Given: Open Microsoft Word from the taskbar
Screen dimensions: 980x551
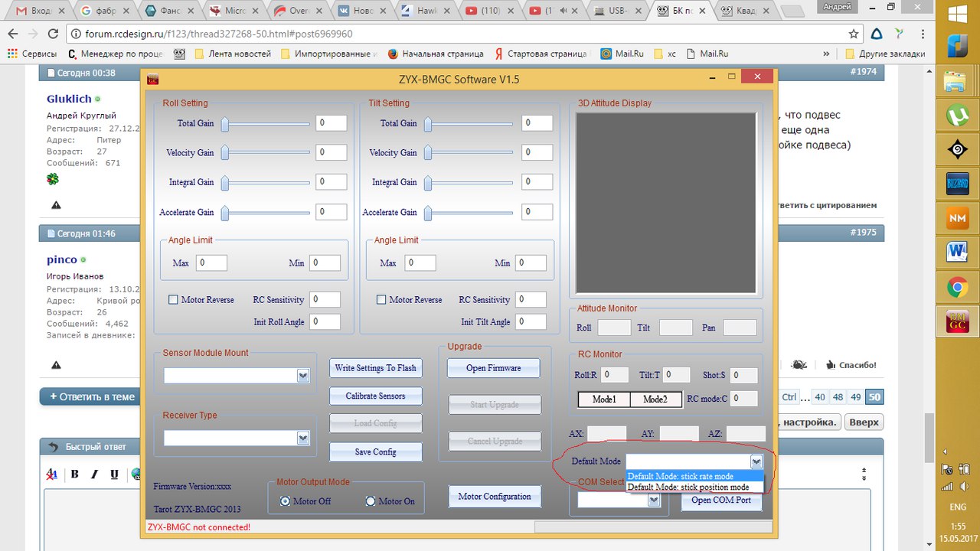Looking at the screenshot, I should tap(956, 251).
